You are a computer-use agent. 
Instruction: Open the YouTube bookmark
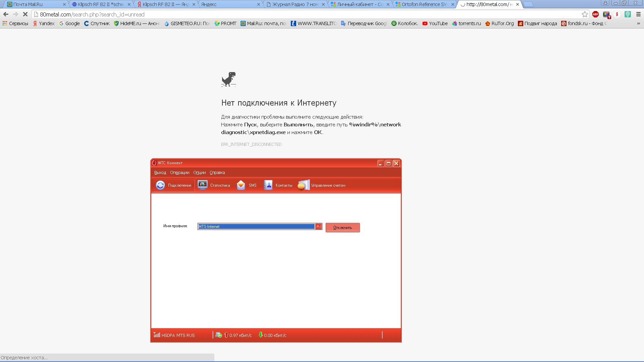point(435,23)
